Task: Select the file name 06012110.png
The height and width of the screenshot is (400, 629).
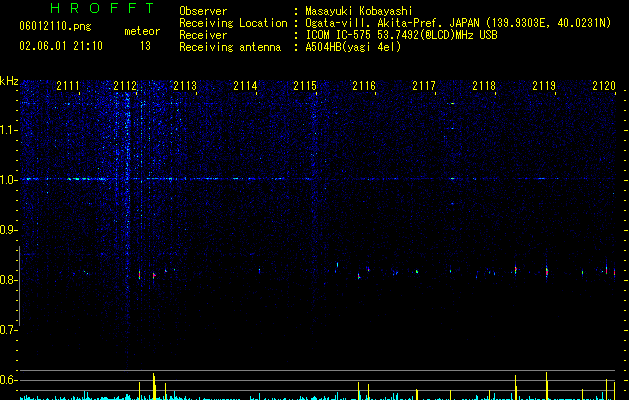Action: (55, 27)
